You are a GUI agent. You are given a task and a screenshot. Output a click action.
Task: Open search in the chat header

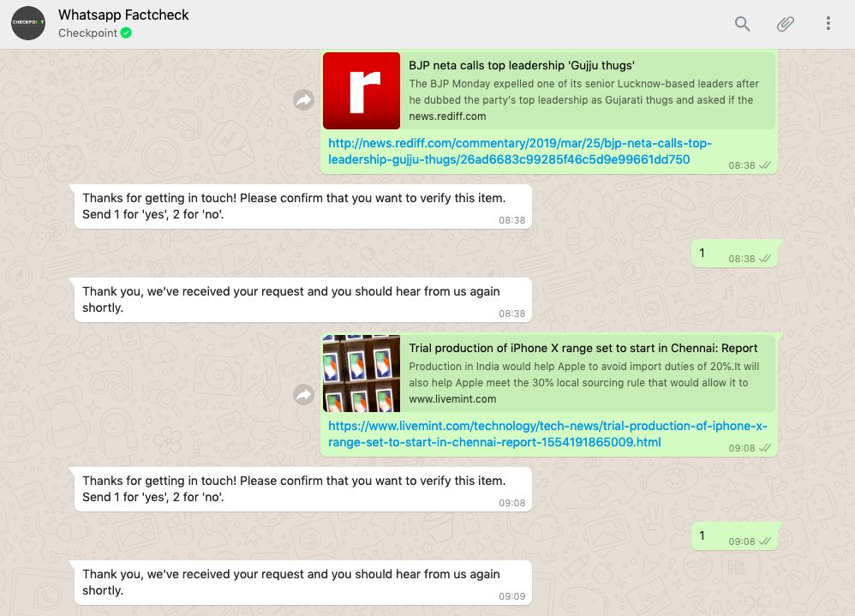click(742, 24)
